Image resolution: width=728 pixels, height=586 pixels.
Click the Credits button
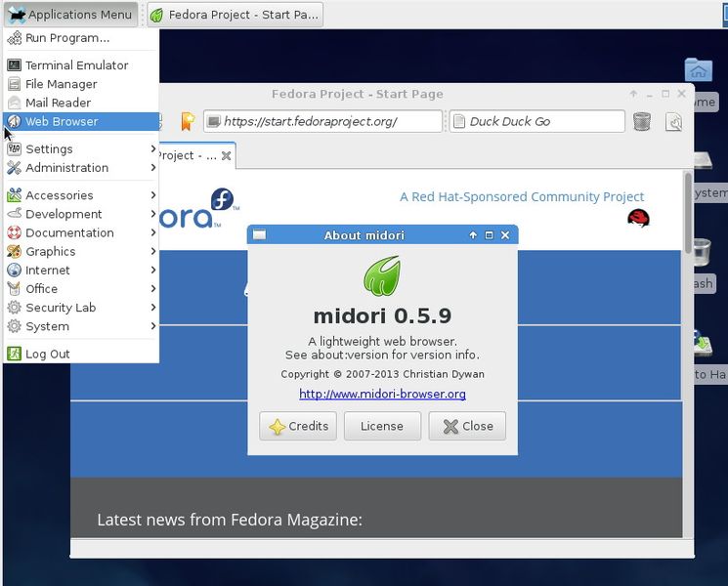pos(298,426)
